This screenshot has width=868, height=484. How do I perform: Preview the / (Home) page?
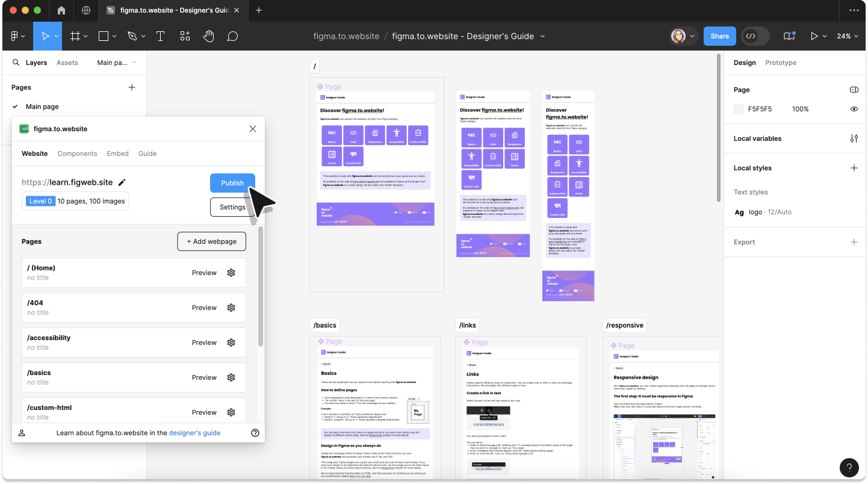[204, 273]
